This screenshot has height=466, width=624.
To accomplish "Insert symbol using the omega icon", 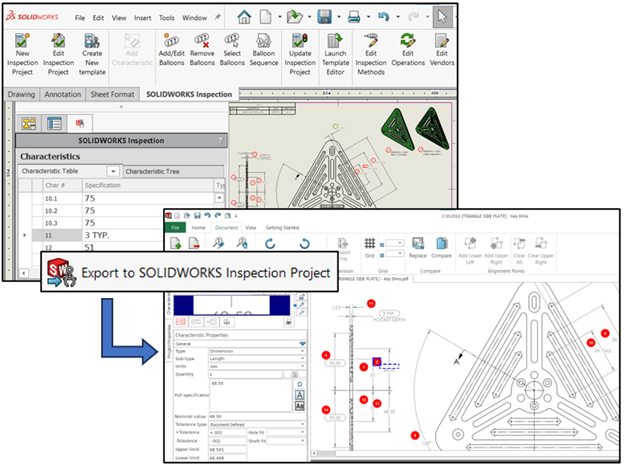I will coord(300,384).
